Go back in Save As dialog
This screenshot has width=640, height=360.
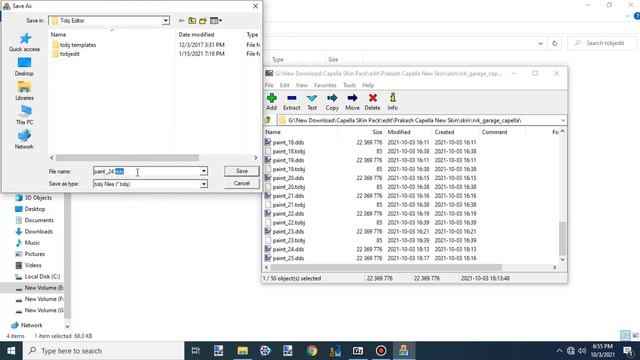pos(182,20)
